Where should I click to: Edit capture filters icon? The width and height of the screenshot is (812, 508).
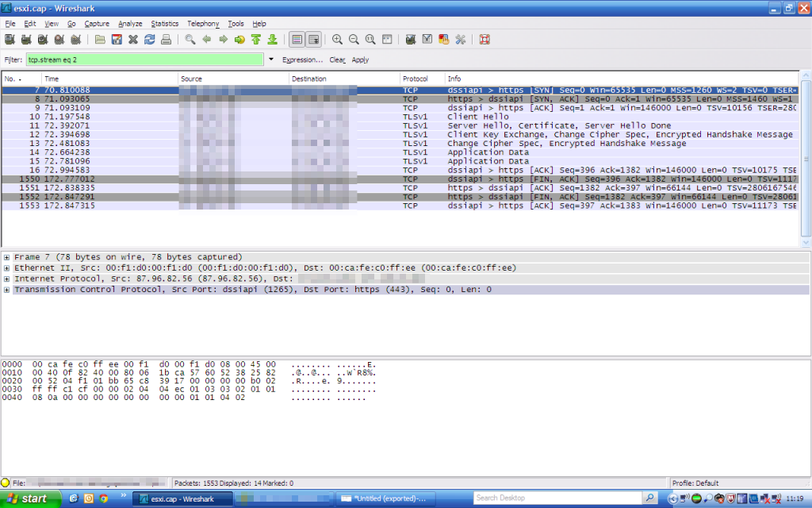pos(411,40)
